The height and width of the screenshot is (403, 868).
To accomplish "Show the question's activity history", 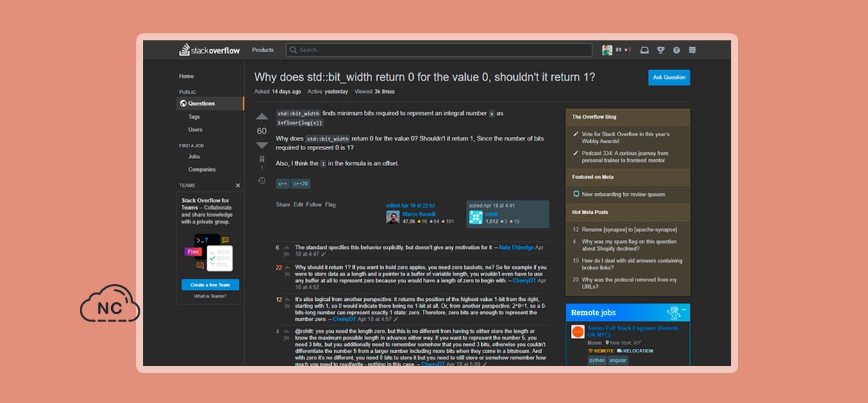I will click(x=262, y=181).
